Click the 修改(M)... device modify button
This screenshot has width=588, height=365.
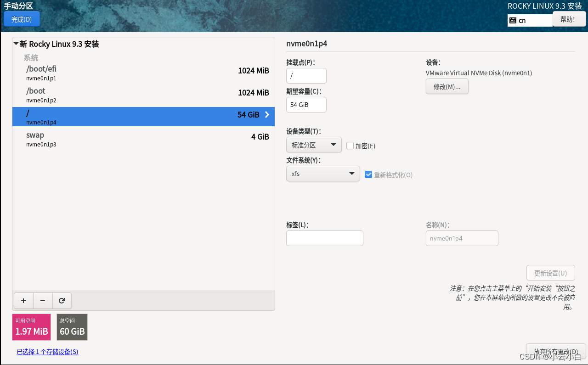[447, 86]
